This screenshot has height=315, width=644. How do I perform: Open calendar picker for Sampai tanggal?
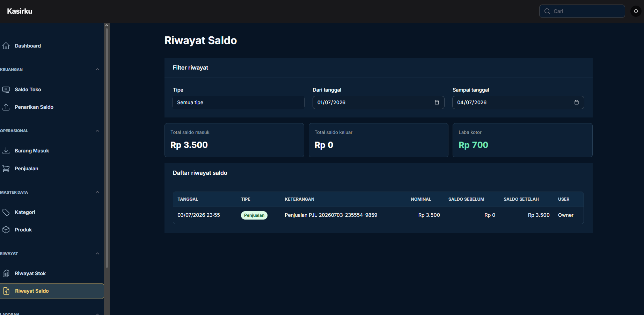tap(576, 102)
